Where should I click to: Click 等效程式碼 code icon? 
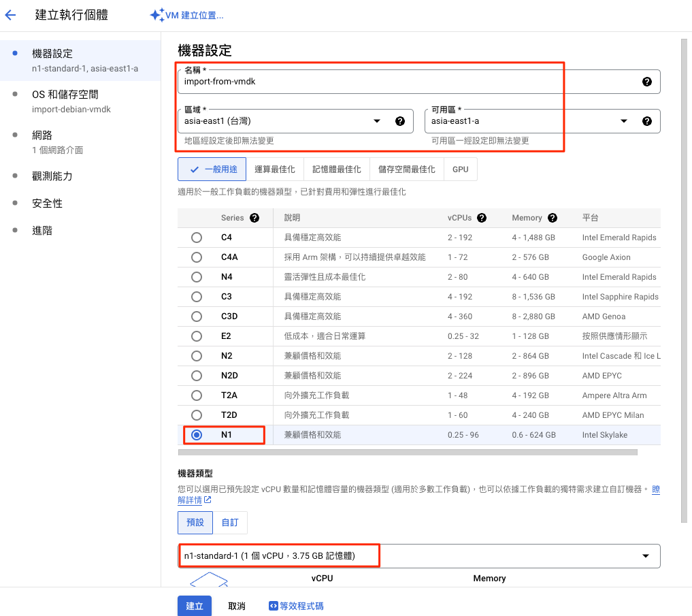pyautogui.click(x=273, y=606)
